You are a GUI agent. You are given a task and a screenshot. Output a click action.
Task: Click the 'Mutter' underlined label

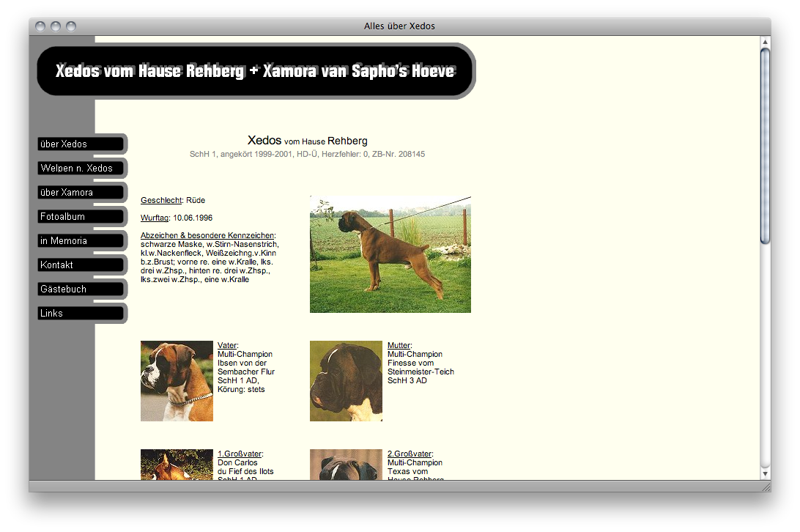click(399, 346)
